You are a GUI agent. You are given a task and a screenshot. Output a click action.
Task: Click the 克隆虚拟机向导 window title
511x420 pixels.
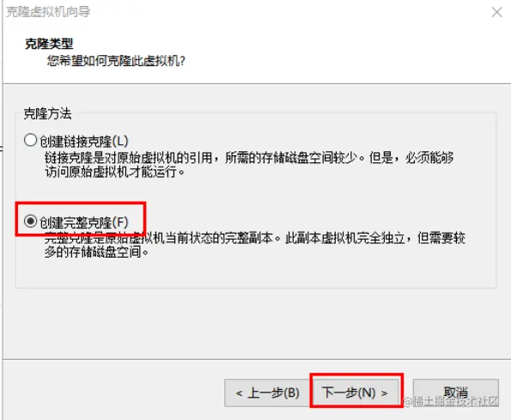(x=48, y=12)
